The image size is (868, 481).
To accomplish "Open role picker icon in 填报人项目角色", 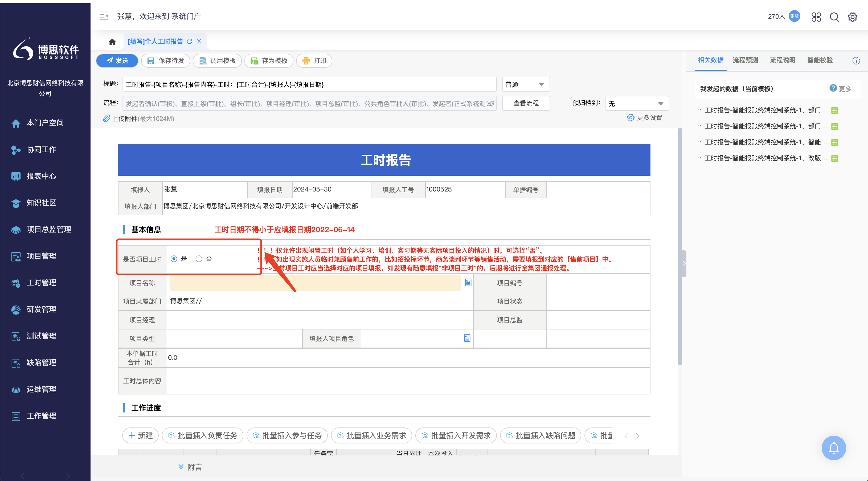I will pos(467,338).
